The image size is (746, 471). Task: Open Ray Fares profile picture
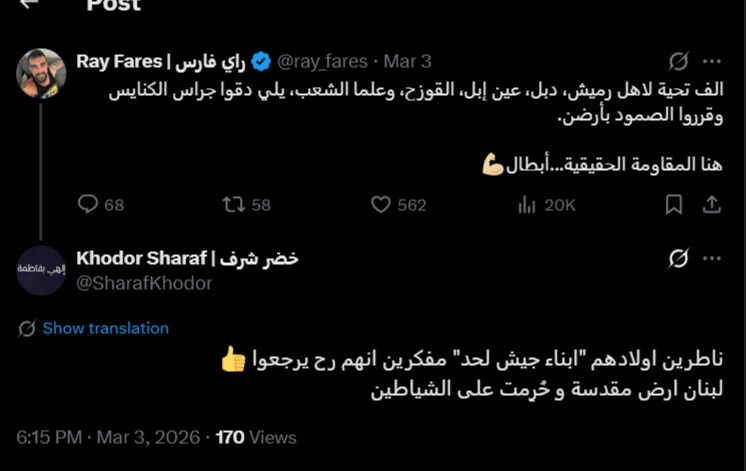[x=41, y=73]
